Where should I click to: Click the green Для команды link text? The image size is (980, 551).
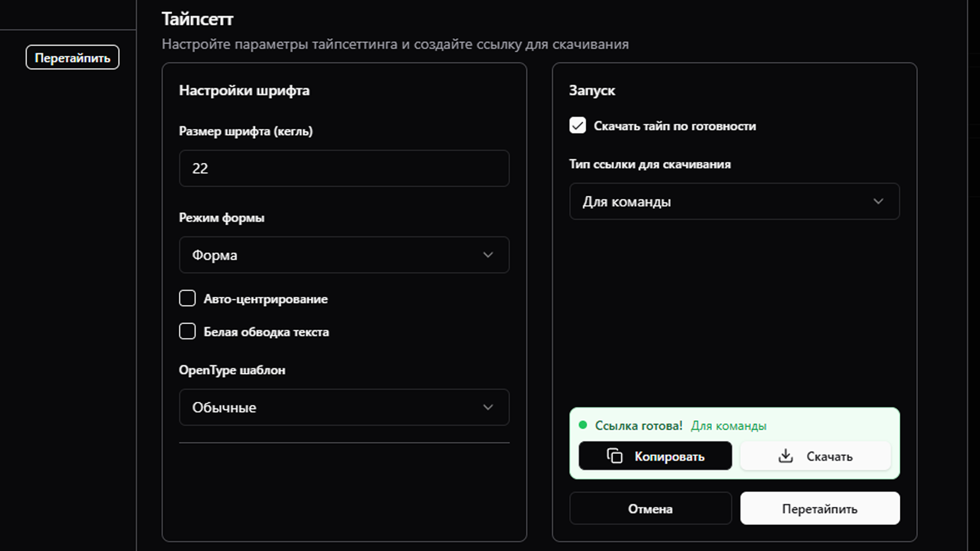point(728,426)
